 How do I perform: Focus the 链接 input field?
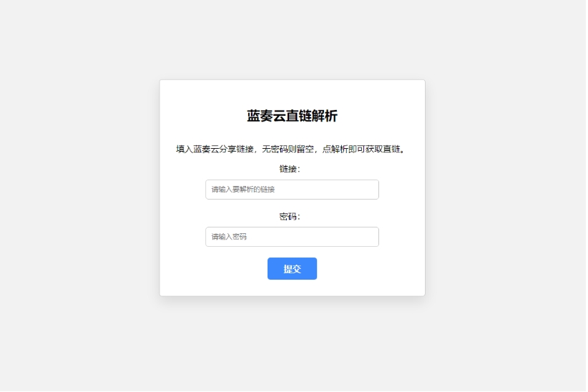(x=293, y=190)
